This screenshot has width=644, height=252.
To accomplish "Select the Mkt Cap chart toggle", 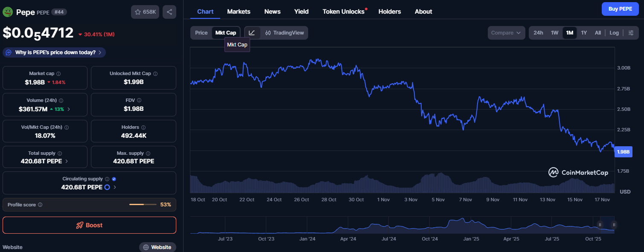I will [226, 33].
